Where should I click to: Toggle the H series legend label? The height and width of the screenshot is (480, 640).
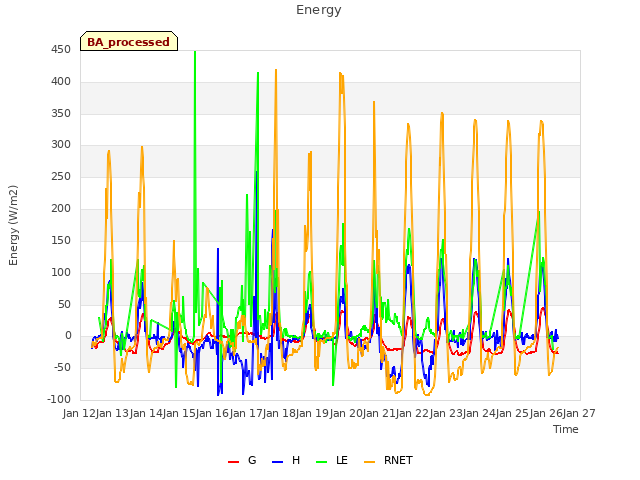click(296, 460)
